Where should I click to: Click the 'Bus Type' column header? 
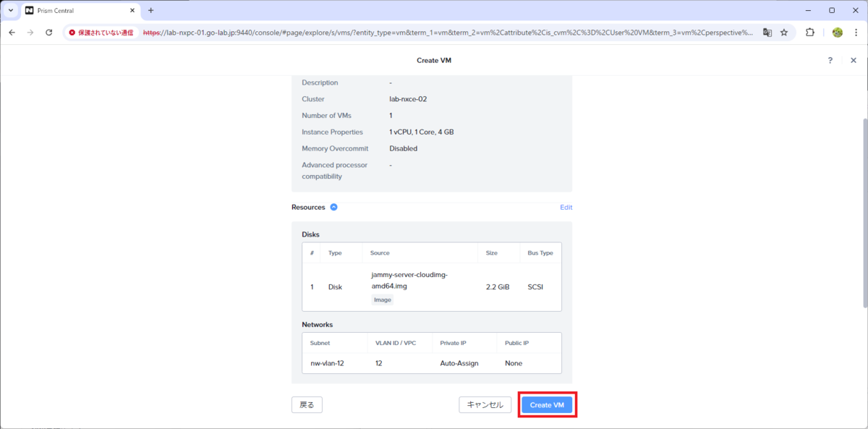tap(540, 253)
